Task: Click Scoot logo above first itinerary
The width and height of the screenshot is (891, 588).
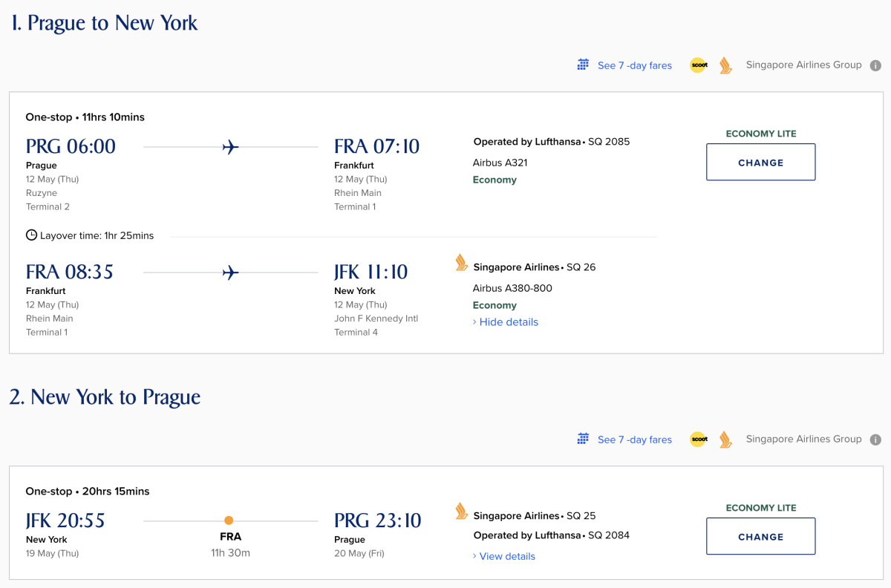Action: [x=699, y=65]
